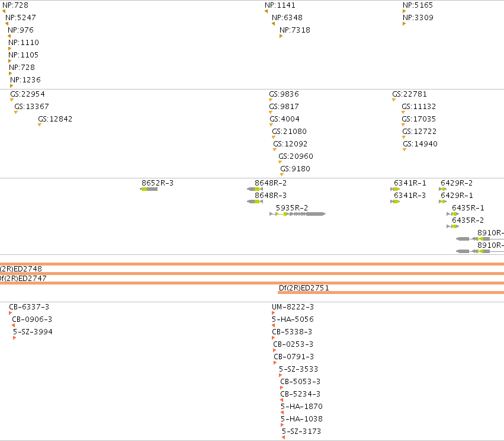Click the 5-HA-1870 label
Image resolution: width=504 pixels, height=441 pixels.
[301, 407]
